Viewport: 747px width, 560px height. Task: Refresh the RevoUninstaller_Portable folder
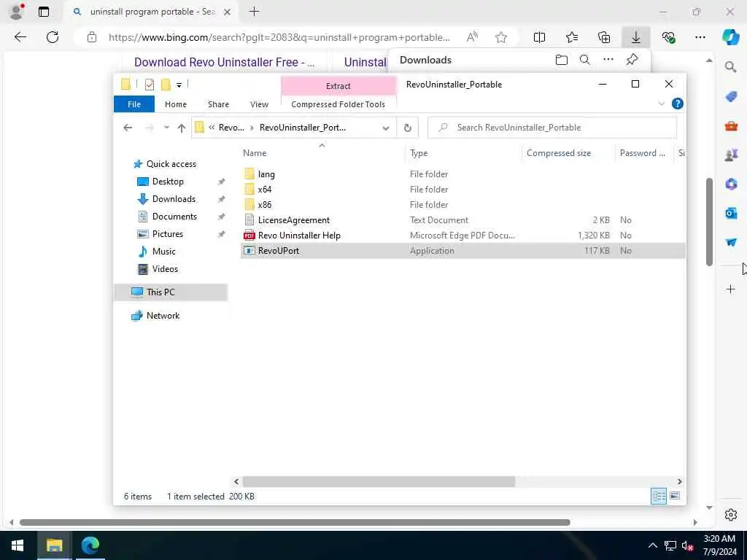pyautogui.click(x=407, y=128)
